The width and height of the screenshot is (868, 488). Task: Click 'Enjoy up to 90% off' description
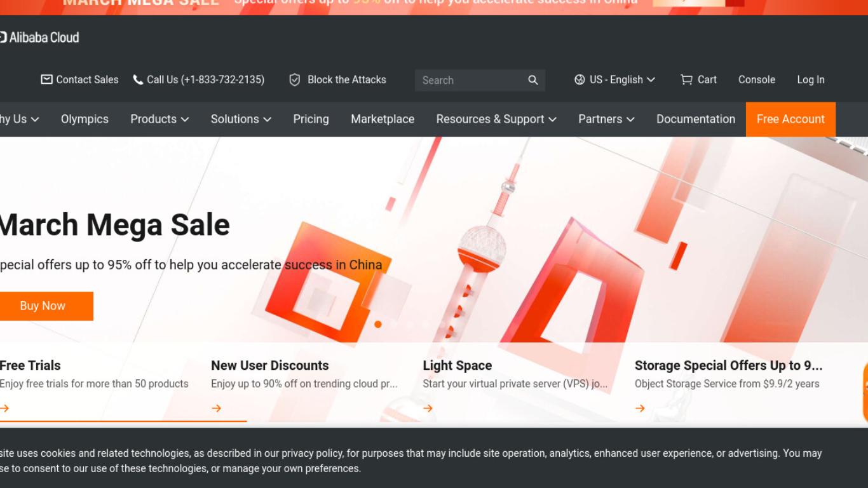click(x=304, y=384)
